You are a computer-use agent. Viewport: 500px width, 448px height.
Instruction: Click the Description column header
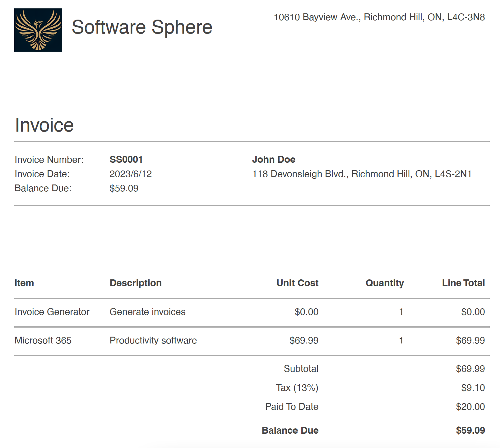pos(136,283)
